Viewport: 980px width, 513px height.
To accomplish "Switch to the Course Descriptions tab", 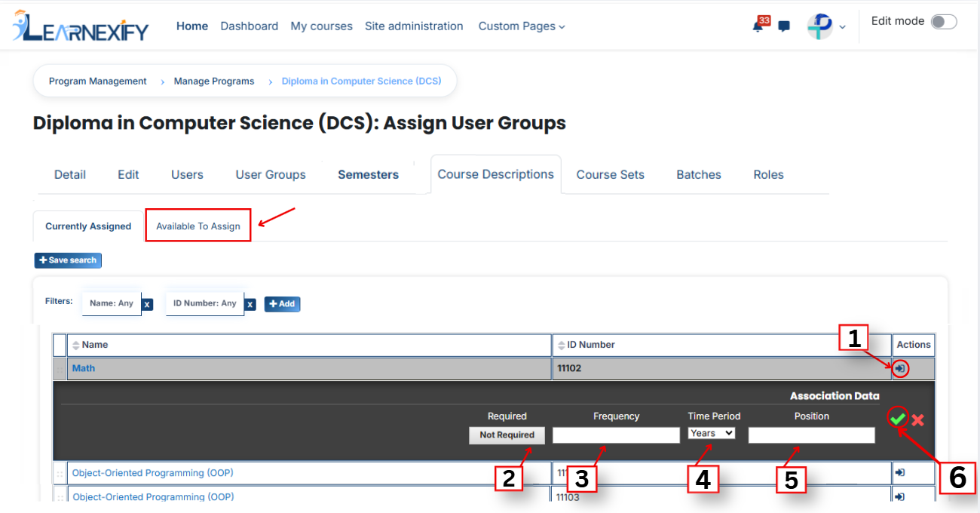I will tap(496, 174).
